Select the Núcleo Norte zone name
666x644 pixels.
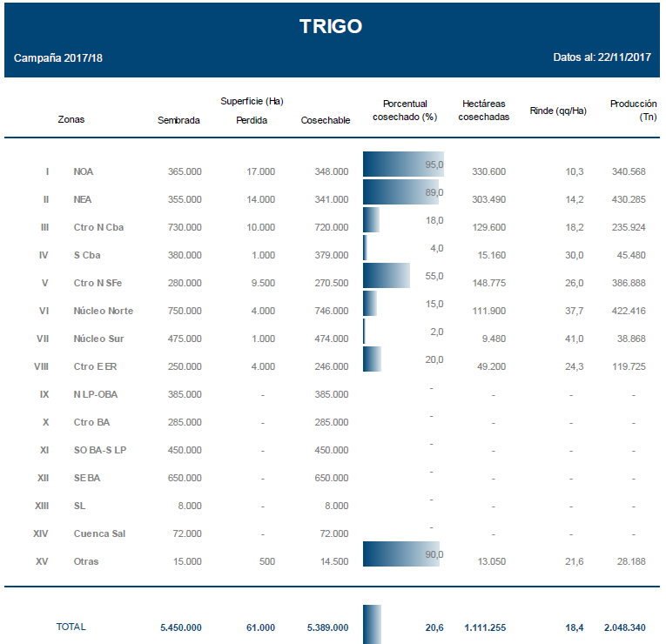point(104,311)
